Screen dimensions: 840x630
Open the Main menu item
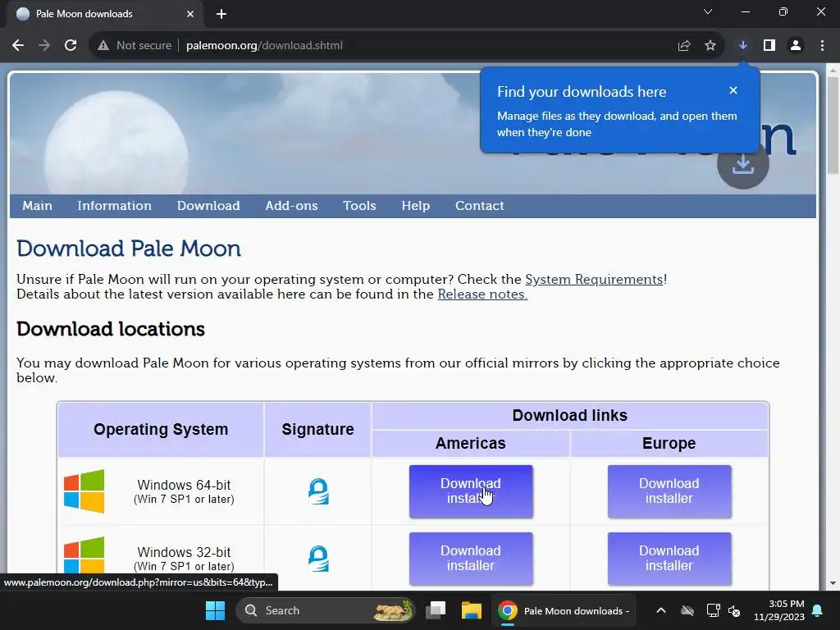pyautogui.click(x=37, y=206)
